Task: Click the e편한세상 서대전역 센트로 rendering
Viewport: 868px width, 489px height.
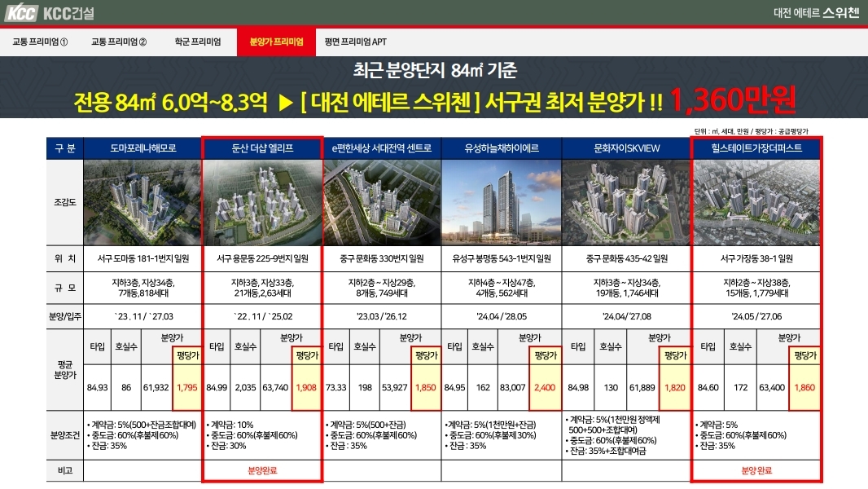Action: 382,203
